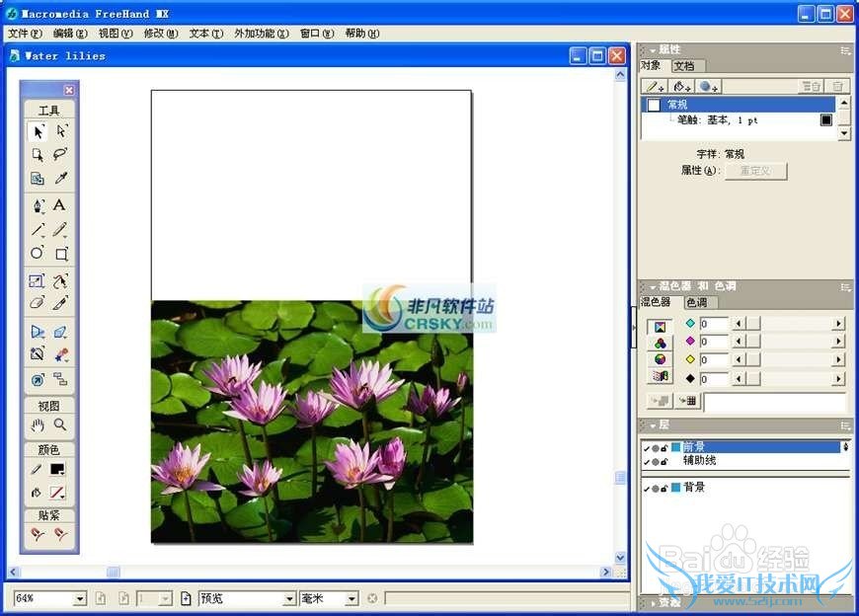Open the 毫米 units dropdown
The width and height of the screenshot is (859, 616).
(351, 599)
